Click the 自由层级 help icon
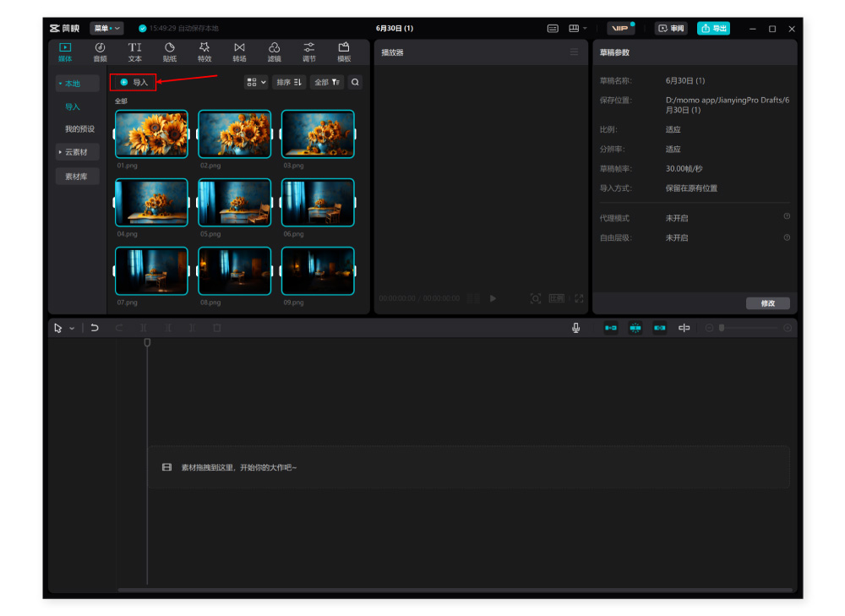 787,237
